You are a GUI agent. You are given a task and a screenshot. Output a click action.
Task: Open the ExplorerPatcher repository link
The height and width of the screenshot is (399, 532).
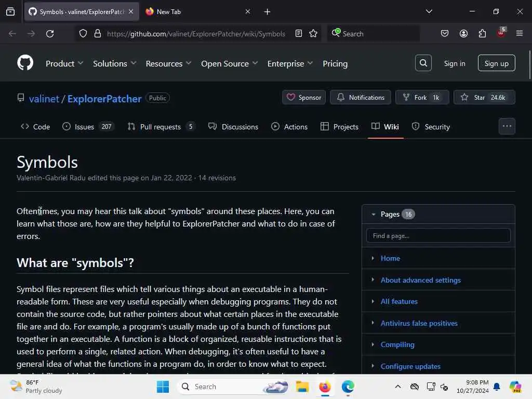pyautogui.click(x=104, y=99)
